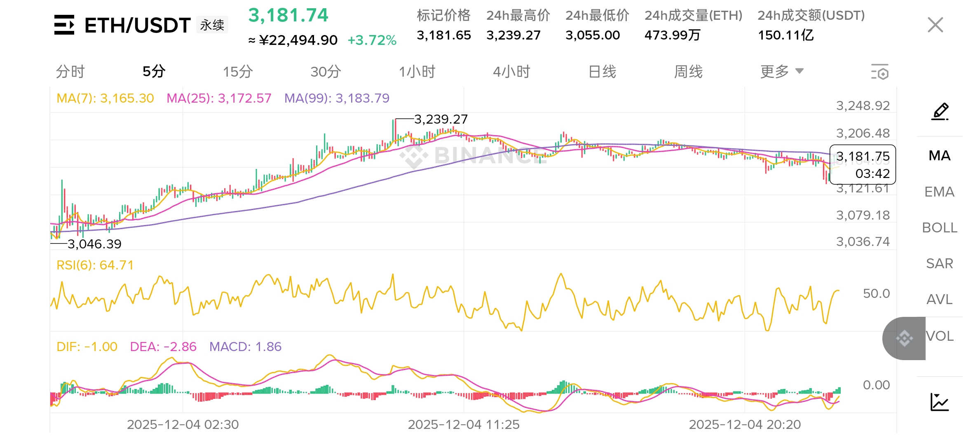Enable the EMA indicator
Viewport: 980px width, 445px height.
[x=939, y=192]
